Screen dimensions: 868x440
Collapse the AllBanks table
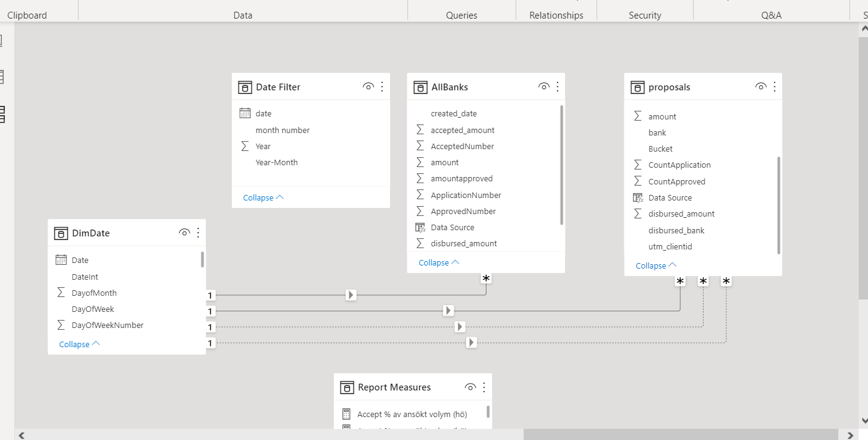439,262
